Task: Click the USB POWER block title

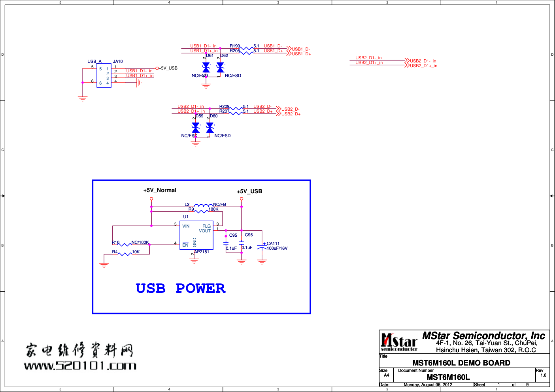Action: coord(181,288)
